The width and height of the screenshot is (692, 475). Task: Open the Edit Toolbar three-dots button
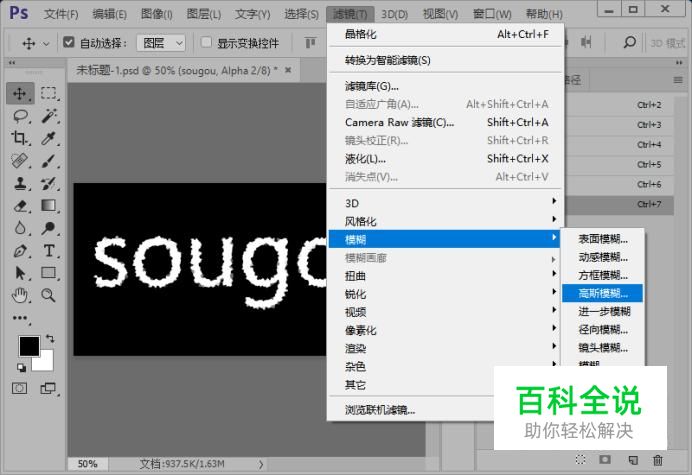click(x=20, y=318)
